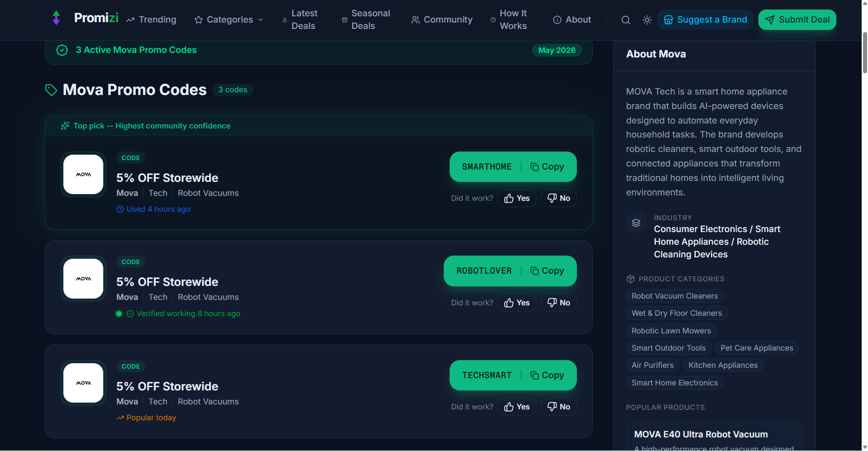Click the tag icon beside Mova Promo Codes
Screen dimensions: 868x451
point(51,90)
